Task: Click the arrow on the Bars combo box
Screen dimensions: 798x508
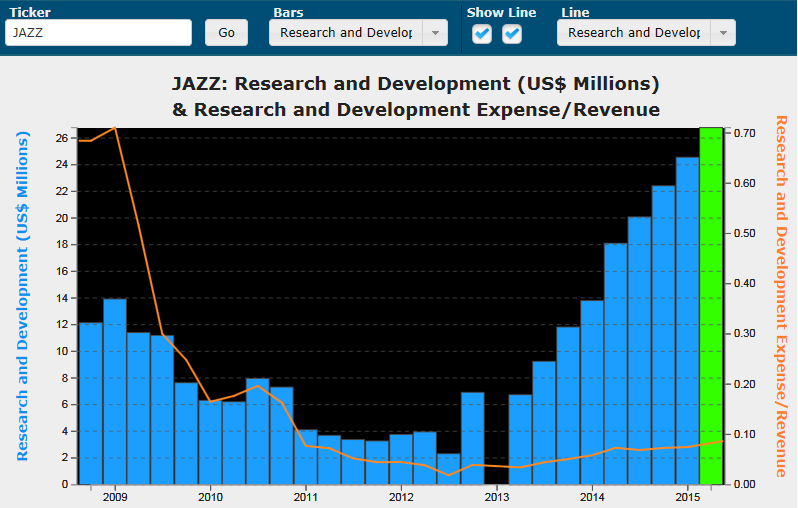Action: click(435, 33)
